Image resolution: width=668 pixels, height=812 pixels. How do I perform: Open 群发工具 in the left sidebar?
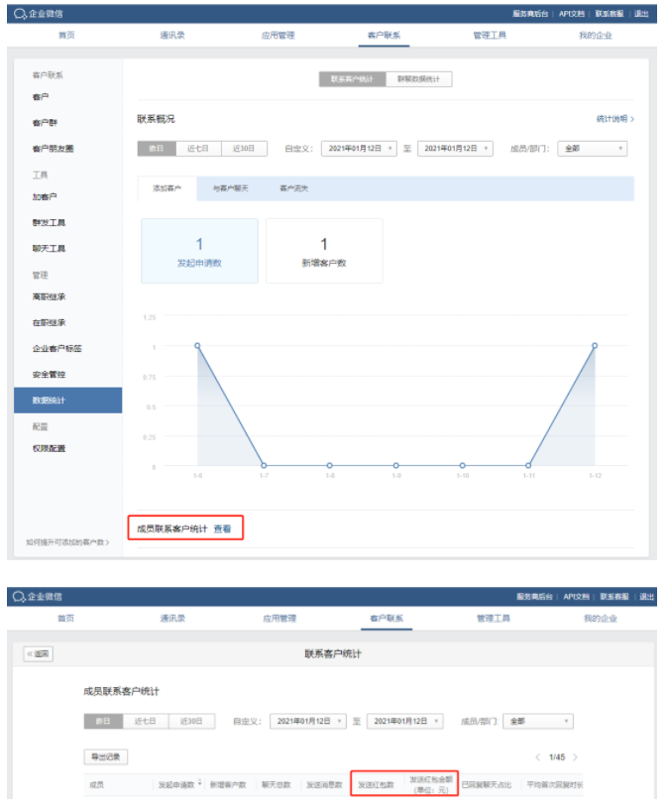(49, 223)
